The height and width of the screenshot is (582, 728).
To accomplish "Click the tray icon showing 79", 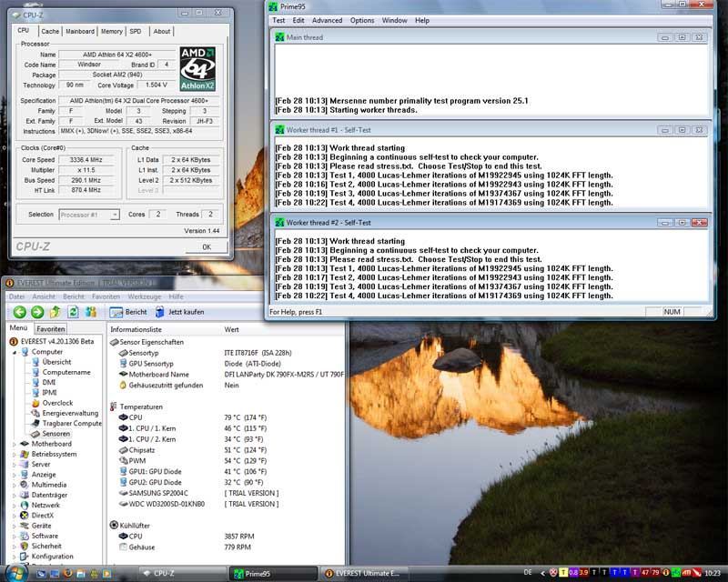I will click(x=656, y=573).
